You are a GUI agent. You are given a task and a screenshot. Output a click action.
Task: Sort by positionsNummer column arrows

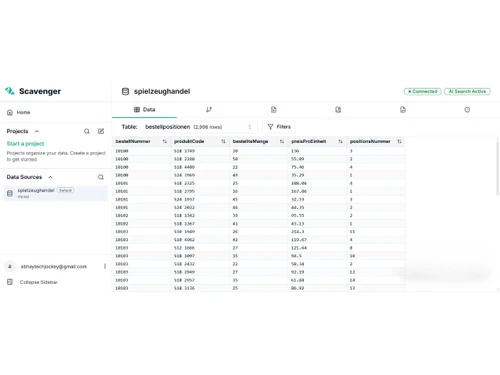pos(399,141)
